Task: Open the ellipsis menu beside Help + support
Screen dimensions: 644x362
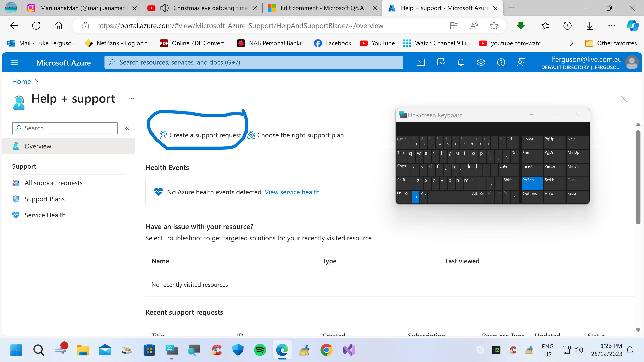Action: point(131,98)
